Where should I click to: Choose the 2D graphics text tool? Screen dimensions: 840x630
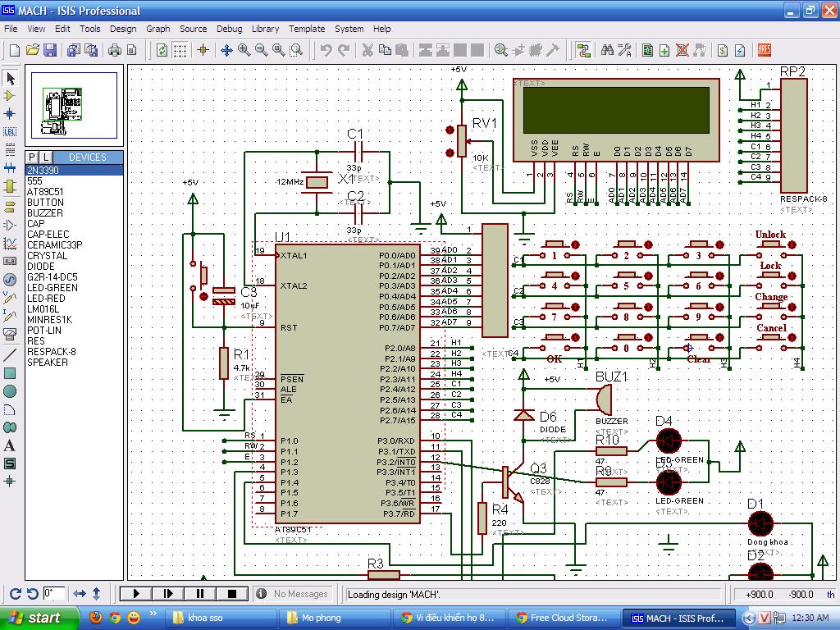(11, 445)
